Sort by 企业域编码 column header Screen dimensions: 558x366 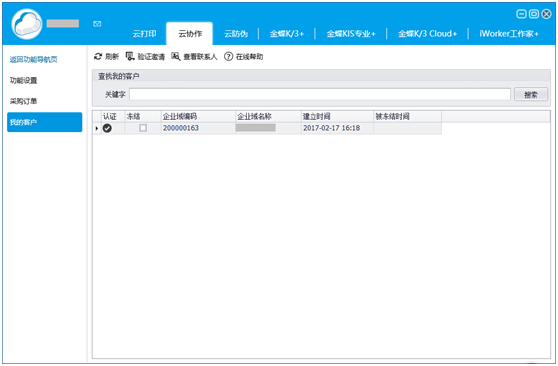[x=198, y=116]
